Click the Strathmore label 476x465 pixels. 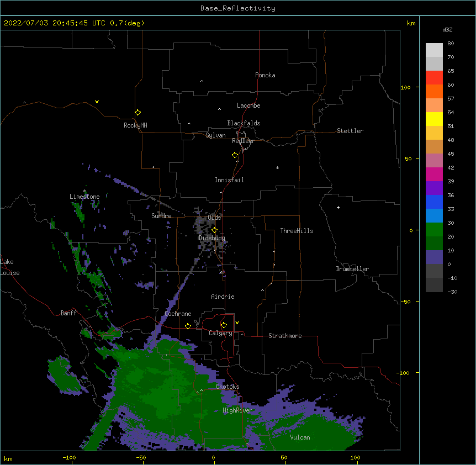tap(285, 336)
